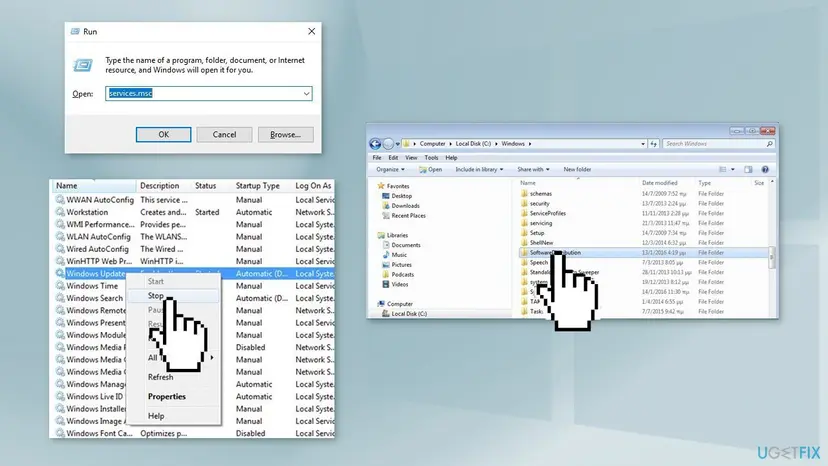
Task: Click the refresh button beside the address bar
Action: point(654,144)
